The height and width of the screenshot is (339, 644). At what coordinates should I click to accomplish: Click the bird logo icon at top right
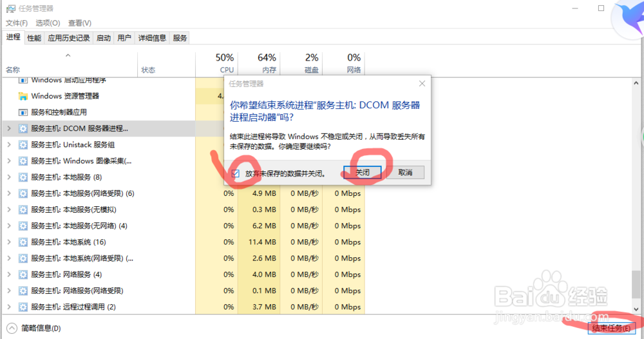click(630, 17)
